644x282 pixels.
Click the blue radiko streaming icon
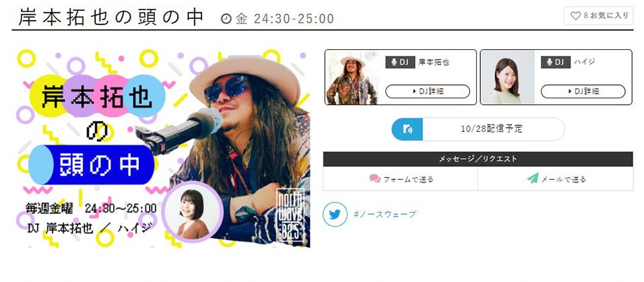(x=407, y=129)
